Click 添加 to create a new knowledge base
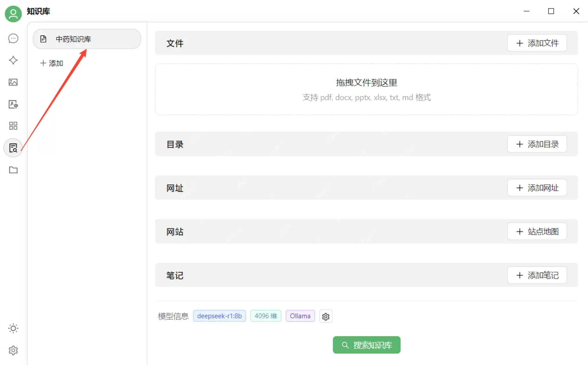 tap(52, 63)
